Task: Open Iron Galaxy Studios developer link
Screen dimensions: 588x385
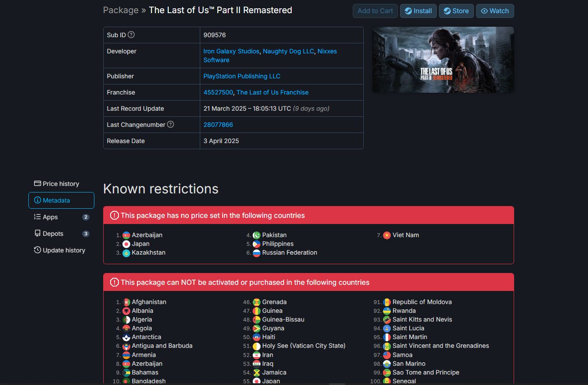Action: point(231,51)
